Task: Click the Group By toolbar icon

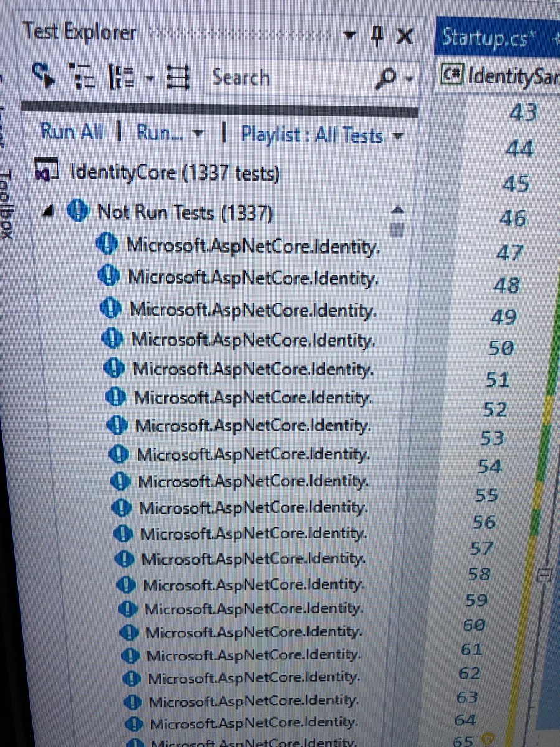Action: coord(120,77)
